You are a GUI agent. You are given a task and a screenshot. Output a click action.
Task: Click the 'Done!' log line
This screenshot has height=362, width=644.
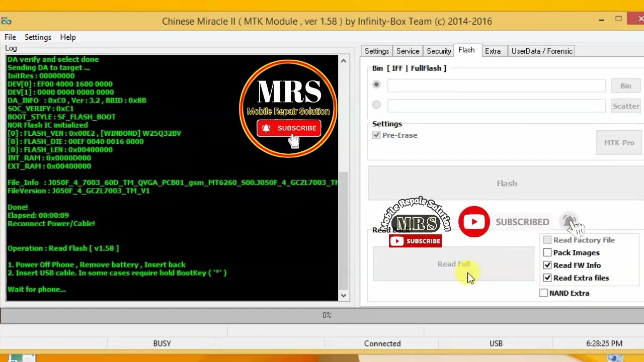tap(18, 207)
